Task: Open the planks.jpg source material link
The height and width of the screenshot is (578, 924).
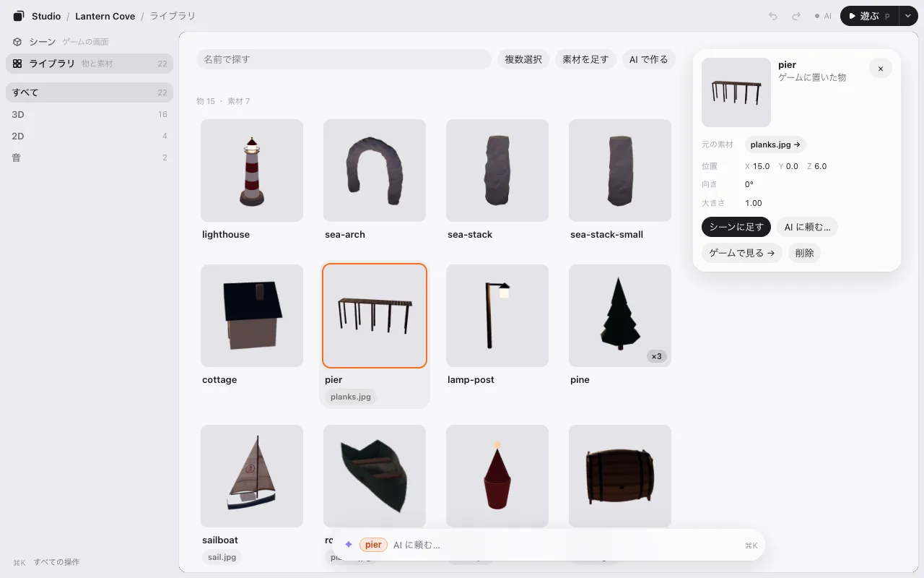Action: click(x=775, y=144)
